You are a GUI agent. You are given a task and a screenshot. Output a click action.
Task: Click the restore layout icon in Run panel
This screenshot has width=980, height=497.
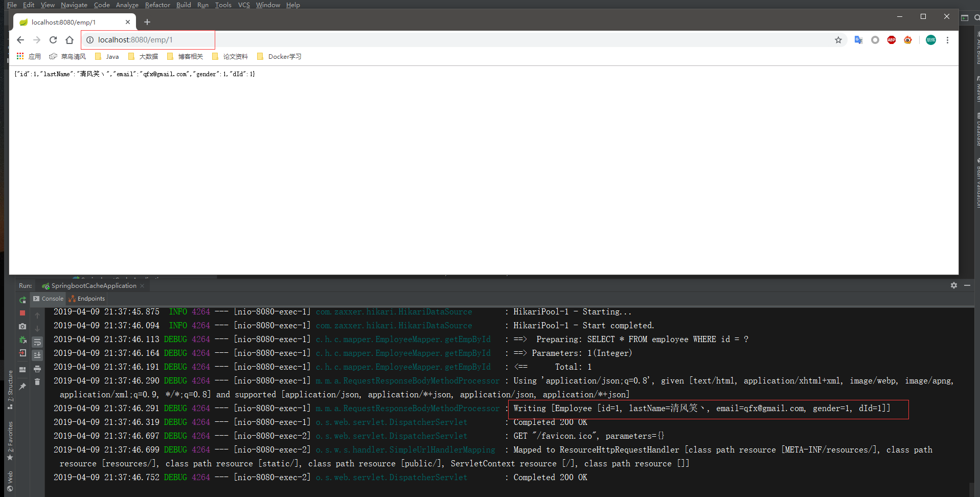[x=22, y=369]
